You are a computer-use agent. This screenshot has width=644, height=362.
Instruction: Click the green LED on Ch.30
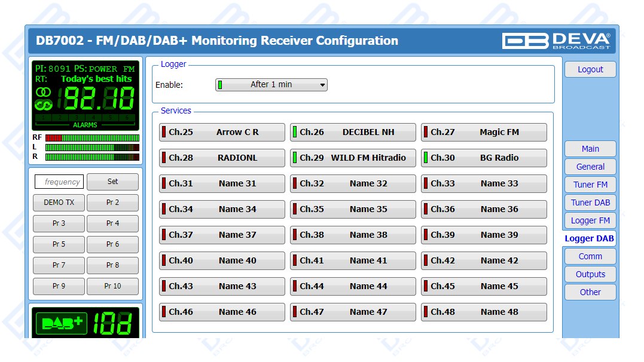(426, 158)
